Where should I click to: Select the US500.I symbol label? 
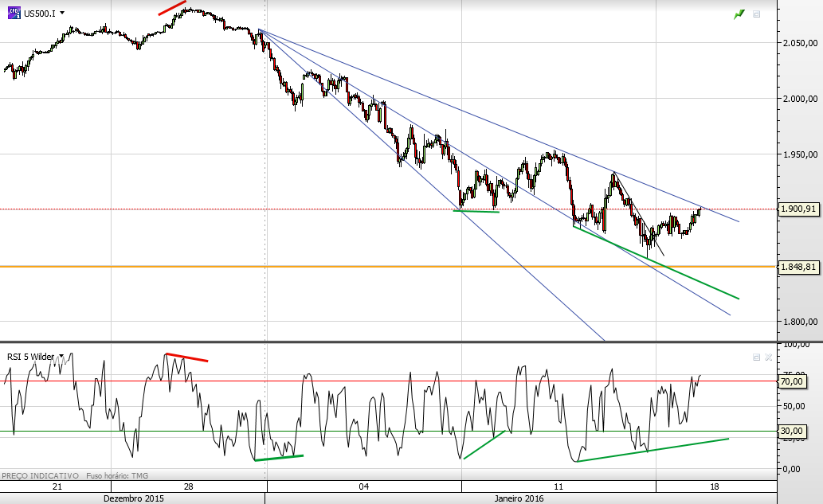39,13
